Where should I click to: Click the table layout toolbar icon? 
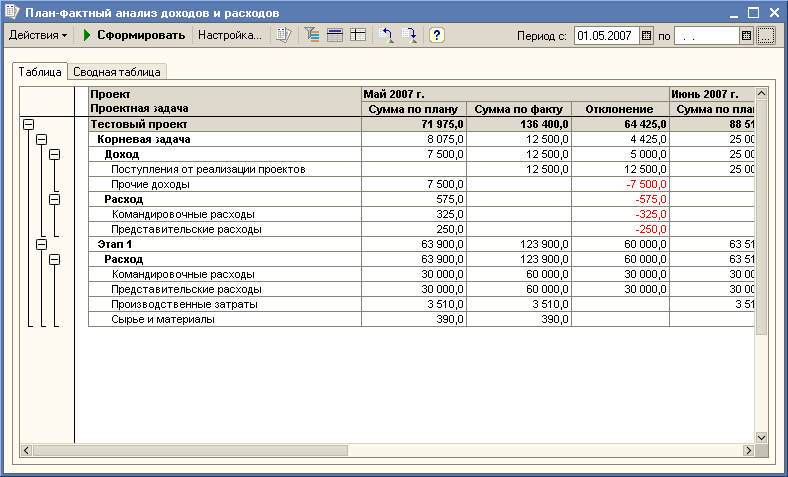click(x=358, y=35)
